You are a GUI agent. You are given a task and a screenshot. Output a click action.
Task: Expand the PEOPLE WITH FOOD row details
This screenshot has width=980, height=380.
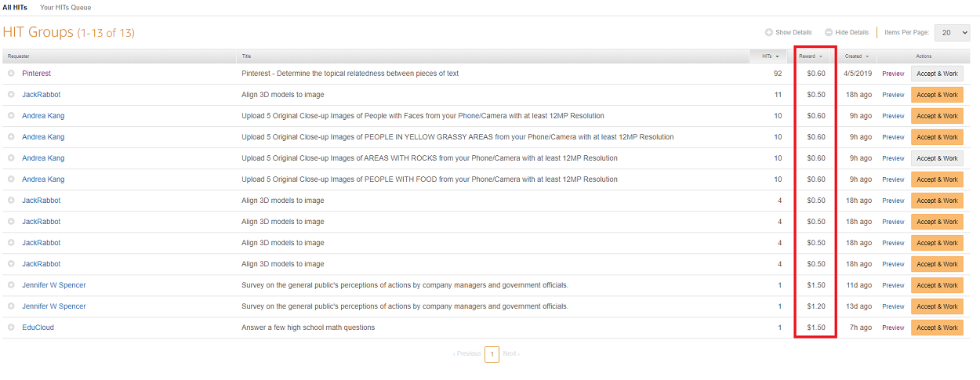pyautogui.click(x=11, y=179)
